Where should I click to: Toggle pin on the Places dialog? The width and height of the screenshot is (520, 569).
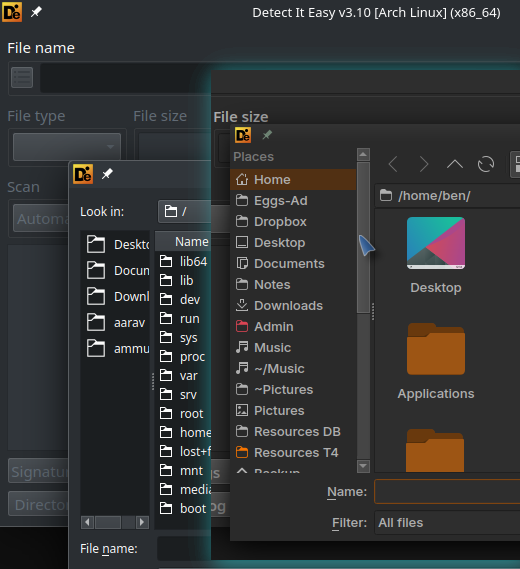[267, 135]
